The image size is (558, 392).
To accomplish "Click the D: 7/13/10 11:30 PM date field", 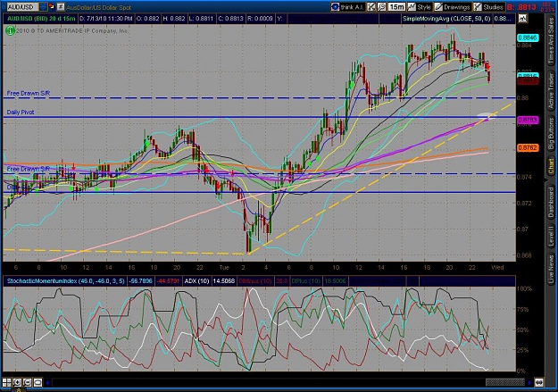I will [x=106, y=19].
